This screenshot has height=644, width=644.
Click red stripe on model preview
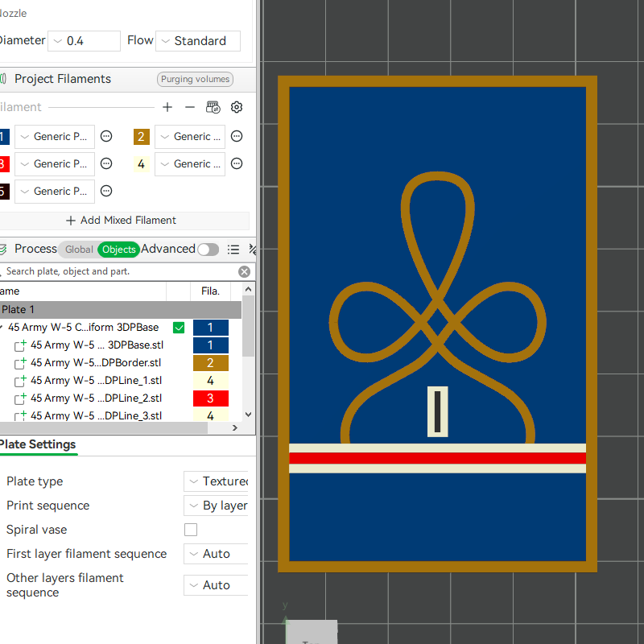click(x=437, y=458)
